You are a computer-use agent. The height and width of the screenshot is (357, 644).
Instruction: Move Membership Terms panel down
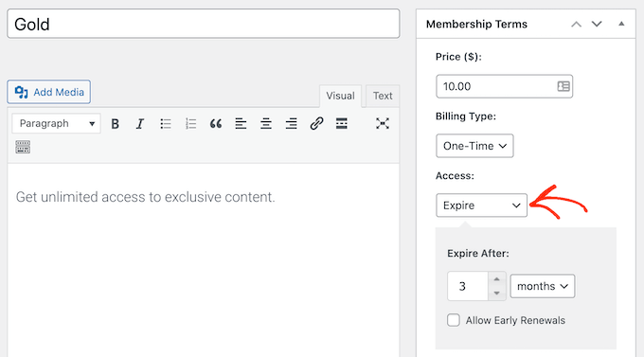[x=597, y=25]
